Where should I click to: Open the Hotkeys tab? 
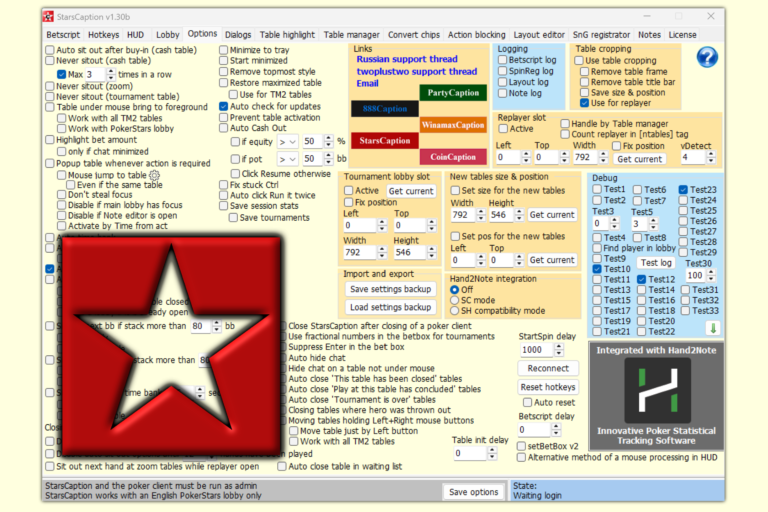click(103, 35)
